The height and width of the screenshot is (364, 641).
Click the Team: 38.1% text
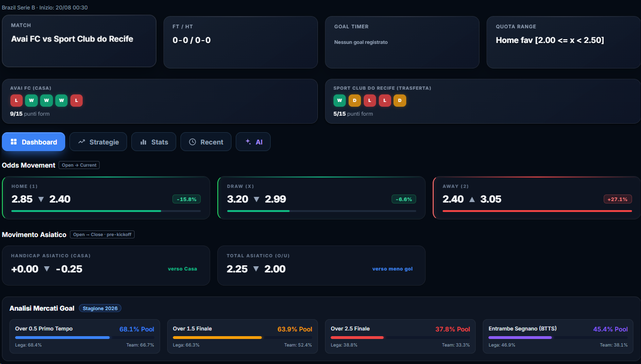(x=614, y=345)
